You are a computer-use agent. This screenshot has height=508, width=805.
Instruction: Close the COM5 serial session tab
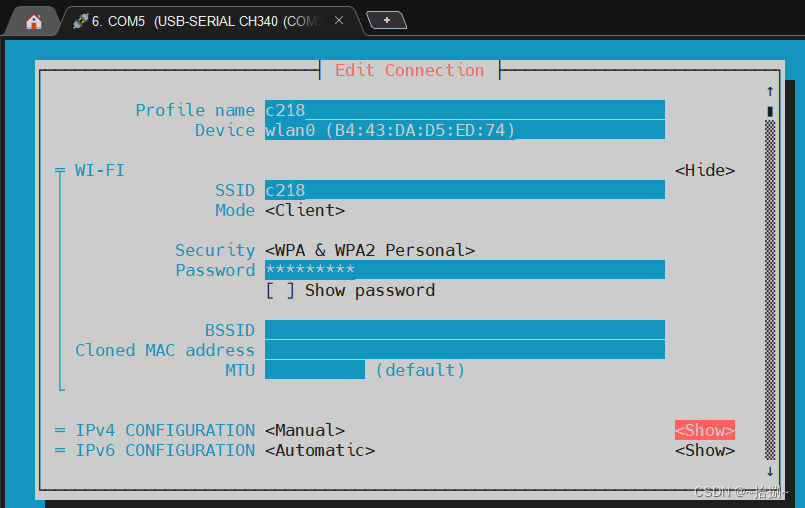(339, 21)
